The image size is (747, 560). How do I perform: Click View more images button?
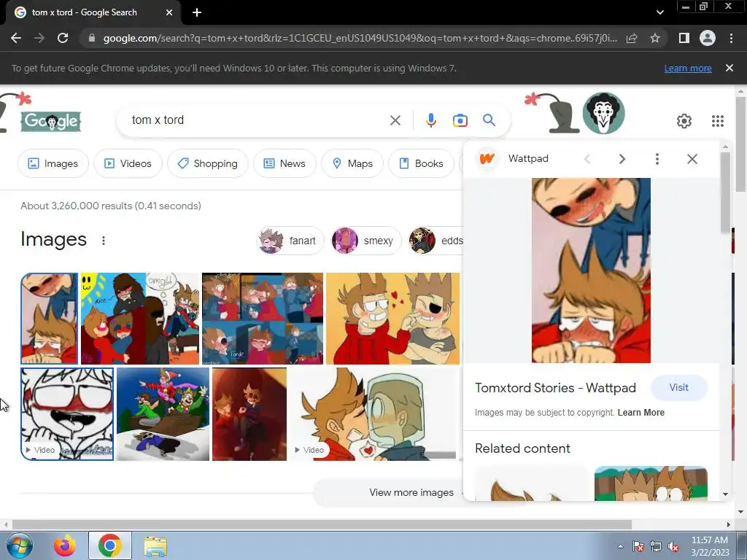pos(411,492)
